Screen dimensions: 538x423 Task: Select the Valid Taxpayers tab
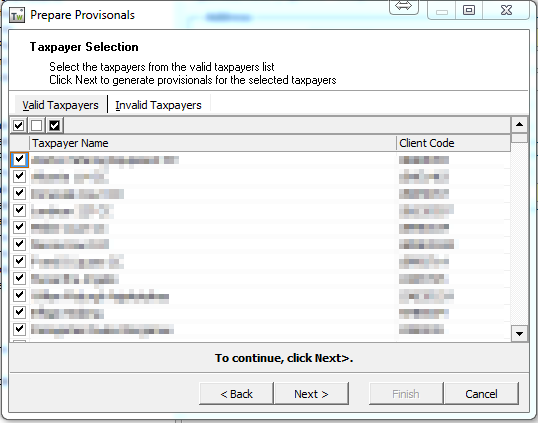60,105
